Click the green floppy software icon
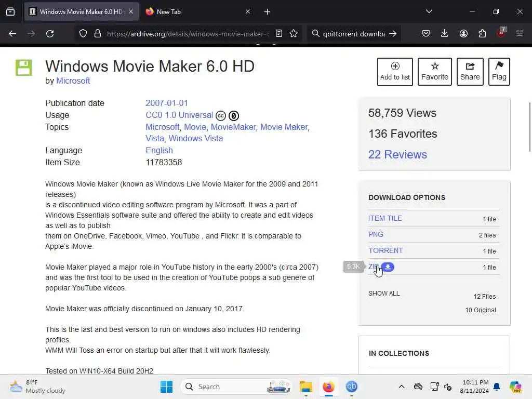532x399 pixels. click(24, 68)
